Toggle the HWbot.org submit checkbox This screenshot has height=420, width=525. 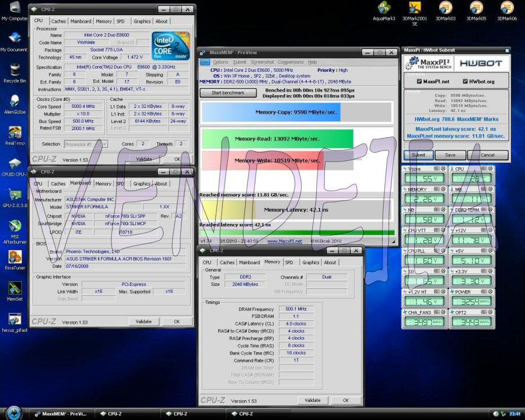[x=465, y=82]
